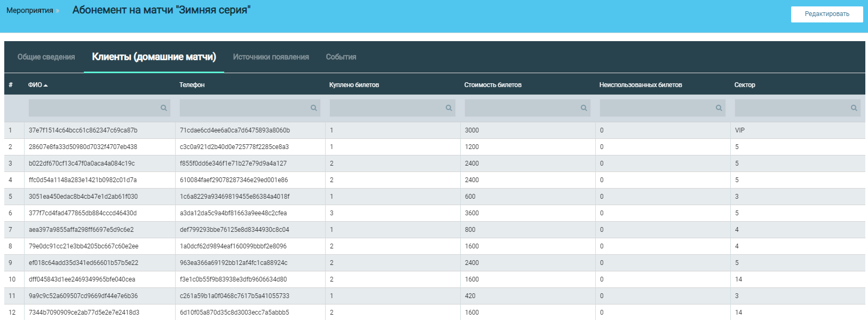Select client row 7 with cost 800

coord(81,230)
